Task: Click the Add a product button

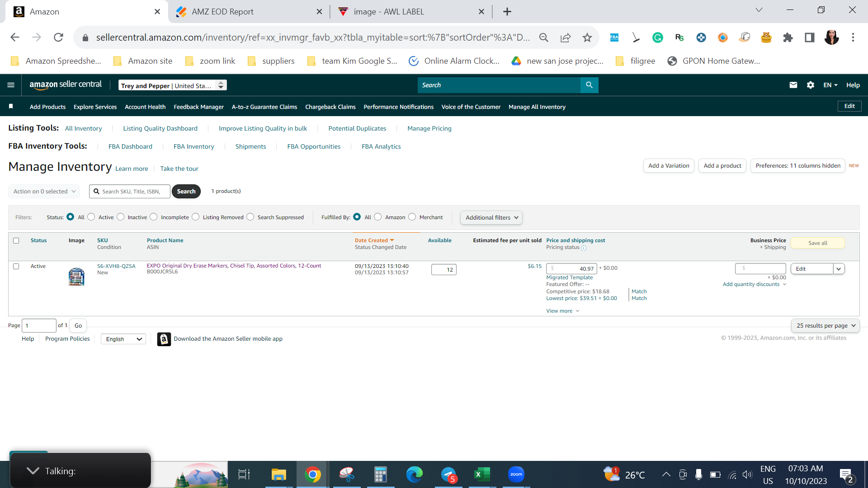Action: pos(722,166)
